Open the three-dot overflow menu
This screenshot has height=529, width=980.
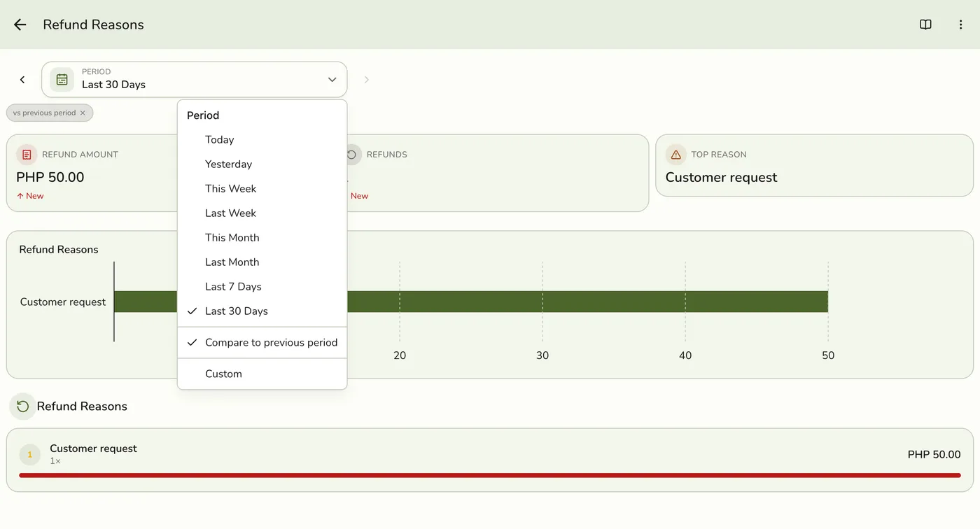point(960,24)
